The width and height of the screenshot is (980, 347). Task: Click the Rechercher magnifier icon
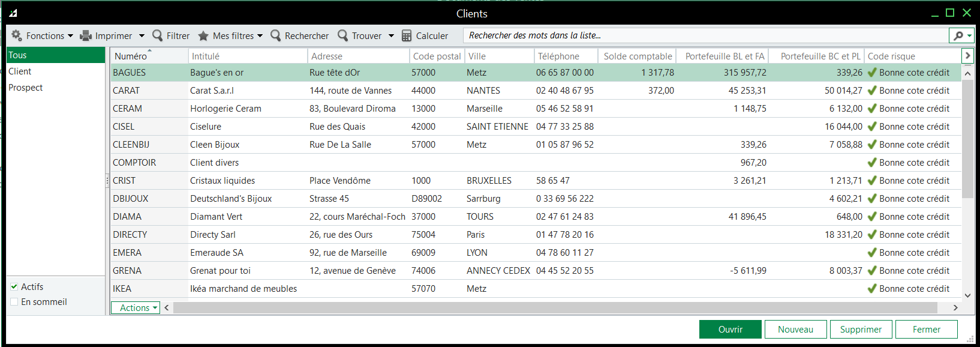[x=276, y=35]
